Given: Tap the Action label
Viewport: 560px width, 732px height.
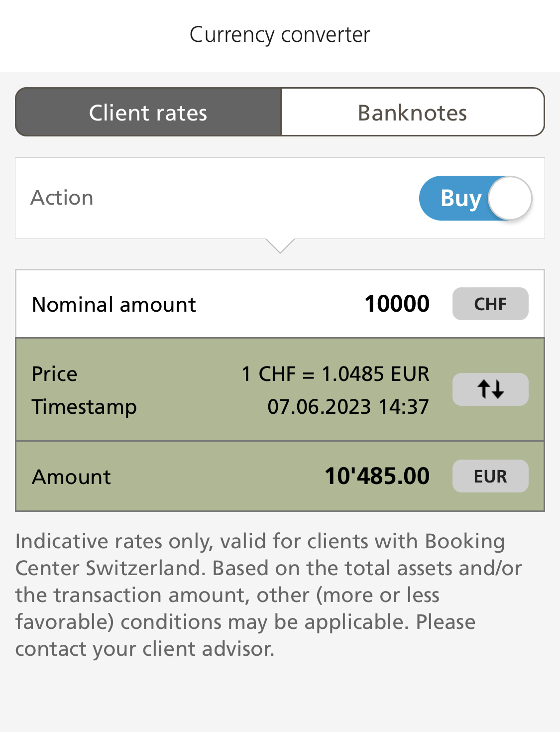Looking at the screenshot, I should (62, 198).
